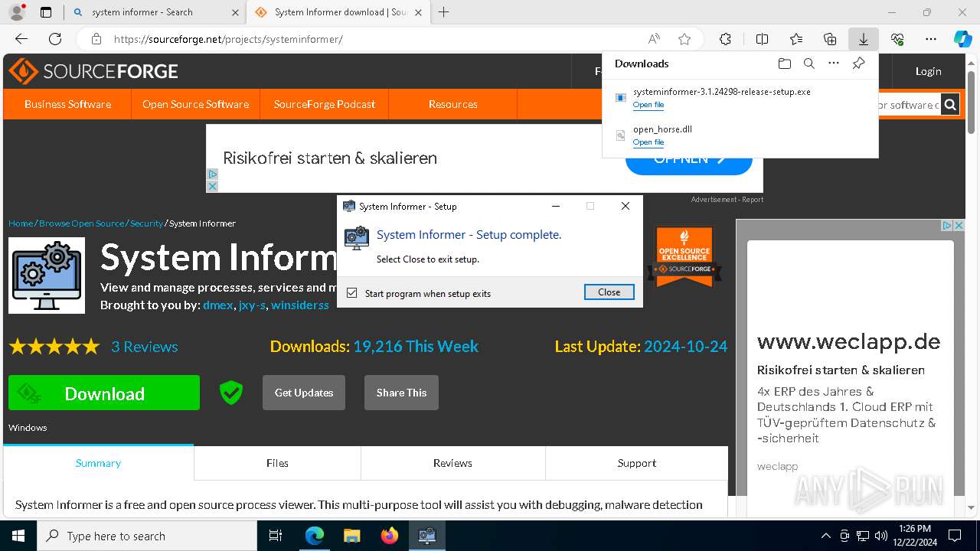Image resolution: width=980 pixels, height=551 pixels.
Task: Go to Security breadcrumb
Action: pos(146,223)
